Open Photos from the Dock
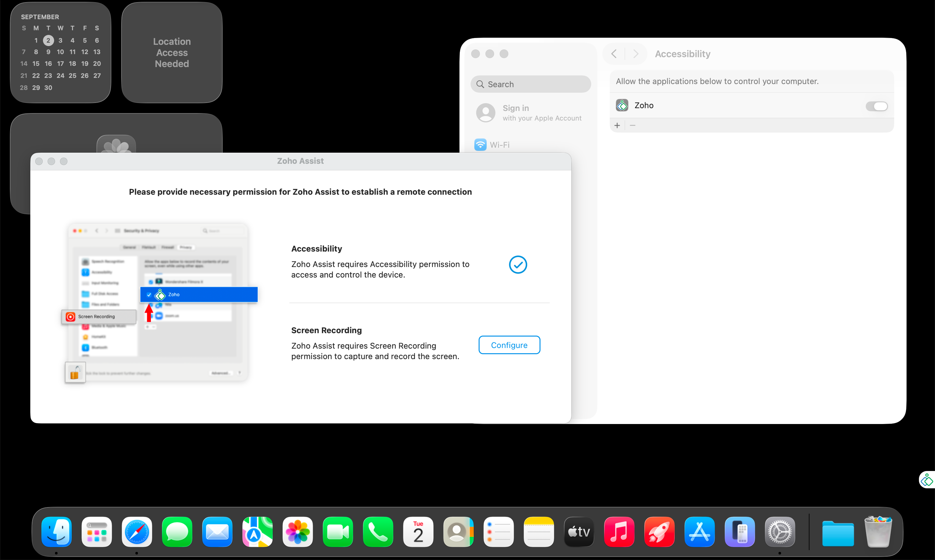 click(x=297, y=532)
